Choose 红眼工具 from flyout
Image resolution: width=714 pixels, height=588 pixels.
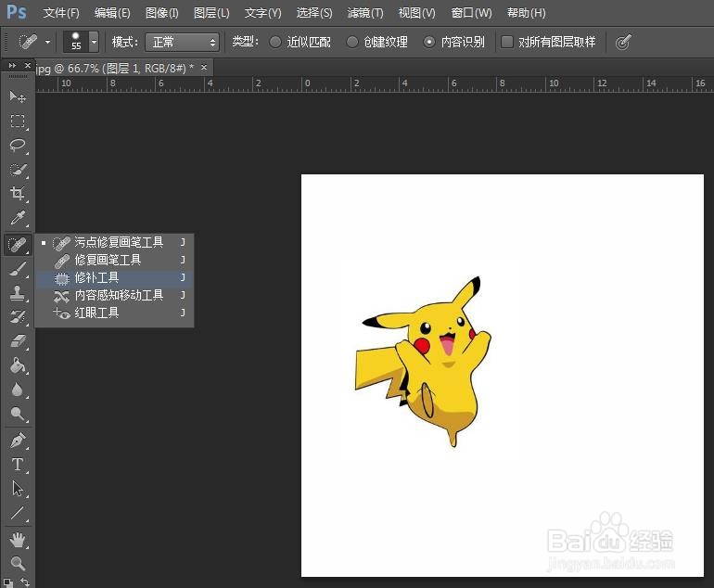114,313
